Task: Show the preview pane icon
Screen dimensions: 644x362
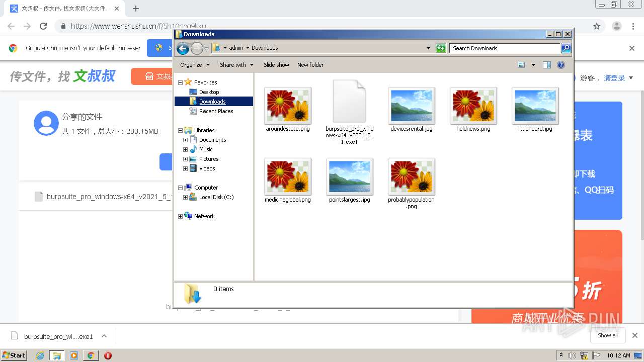Action: point(547,65)
